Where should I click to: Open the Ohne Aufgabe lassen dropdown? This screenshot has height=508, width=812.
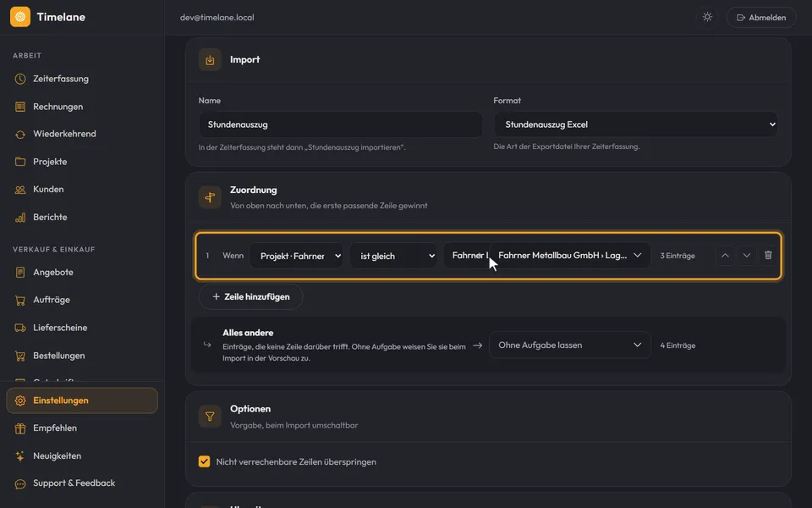(569, 345)
